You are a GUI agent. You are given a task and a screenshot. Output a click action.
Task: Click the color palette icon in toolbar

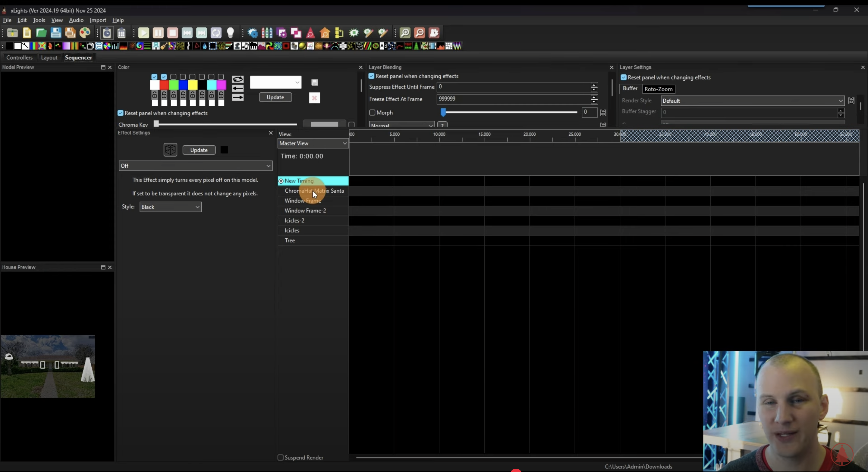click(x=85, y=33)
